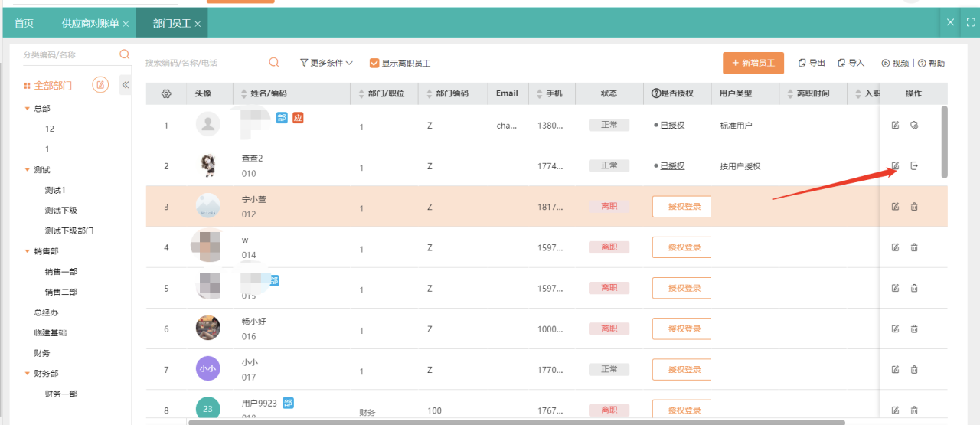Viewport: 980px width, 425px height.
Task: Click the 新增员工 button
Action: click(753, 64)
